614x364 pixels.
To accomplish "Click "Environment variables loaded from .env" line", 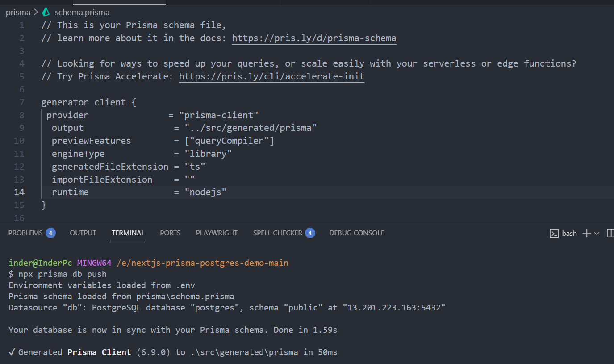I will pyautogui.click(x=102, y=285).
